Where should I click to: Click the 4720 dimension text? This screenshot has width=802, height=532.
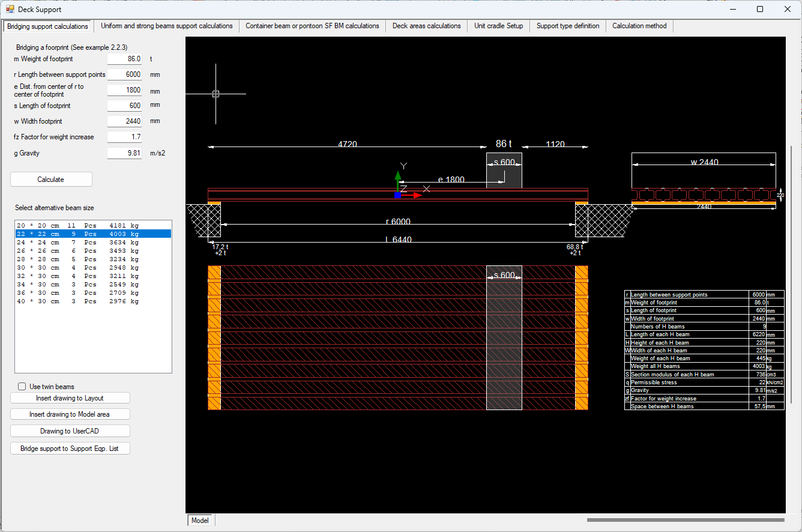[x=348, y=145]
